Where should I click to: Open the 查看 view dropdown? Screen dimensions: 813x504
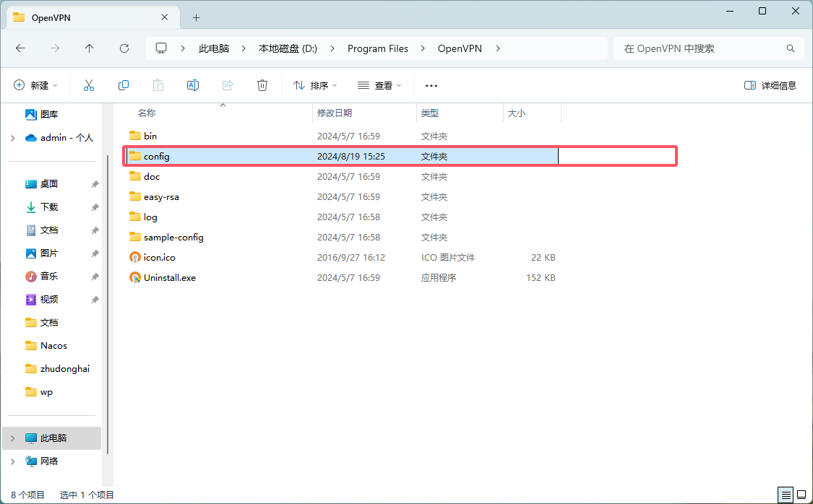tap(379, 85)
